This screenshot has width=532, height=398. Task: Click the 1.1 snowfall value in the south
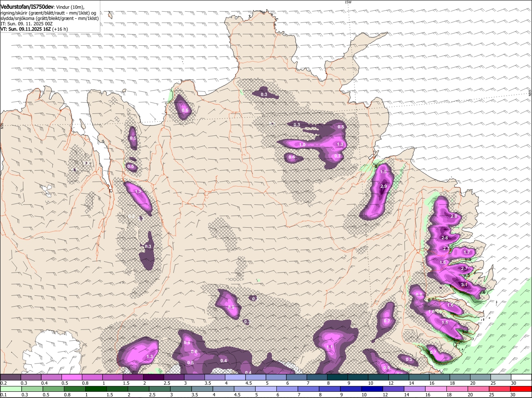(330, 347)
